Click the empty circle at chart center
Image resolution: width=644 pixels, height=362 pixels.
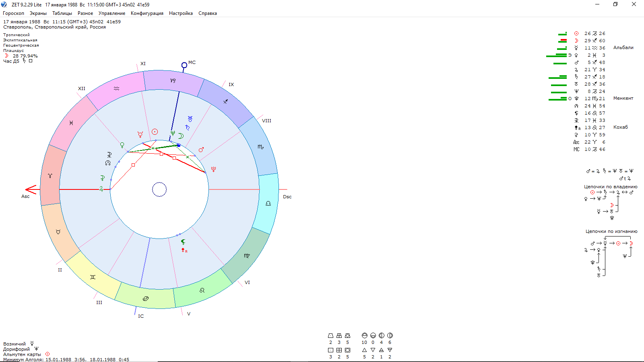click(159, 189)
